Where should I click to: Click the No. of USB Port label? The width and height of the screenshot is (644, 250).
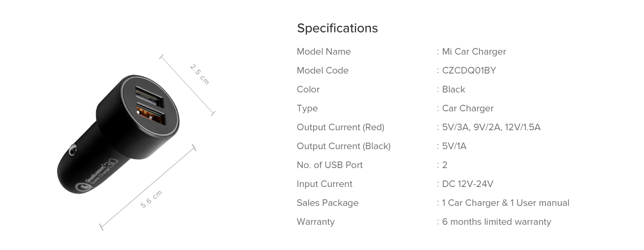tap(330, 165)
